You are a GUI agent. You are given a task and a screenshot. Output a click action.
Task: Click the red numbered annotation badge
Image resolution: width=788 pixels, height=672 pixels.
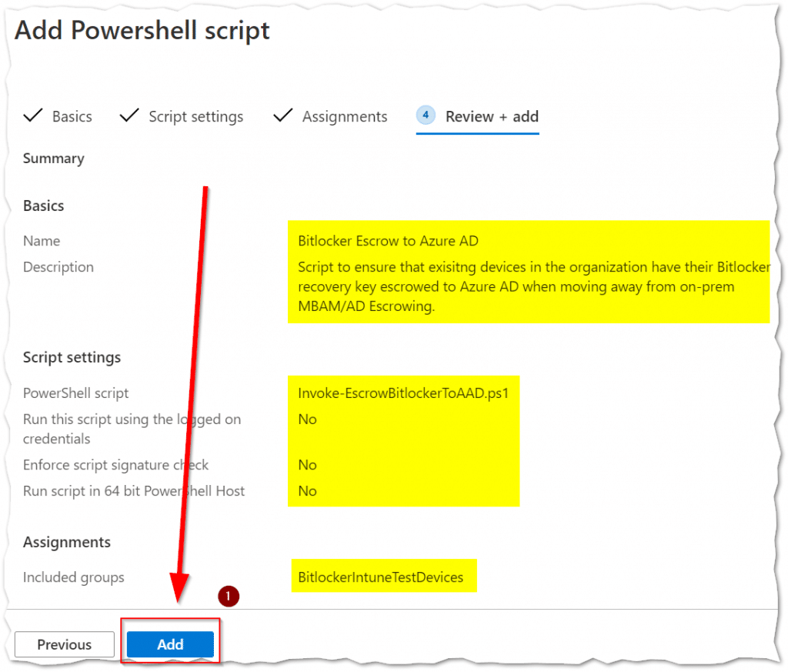pos(229,596)
